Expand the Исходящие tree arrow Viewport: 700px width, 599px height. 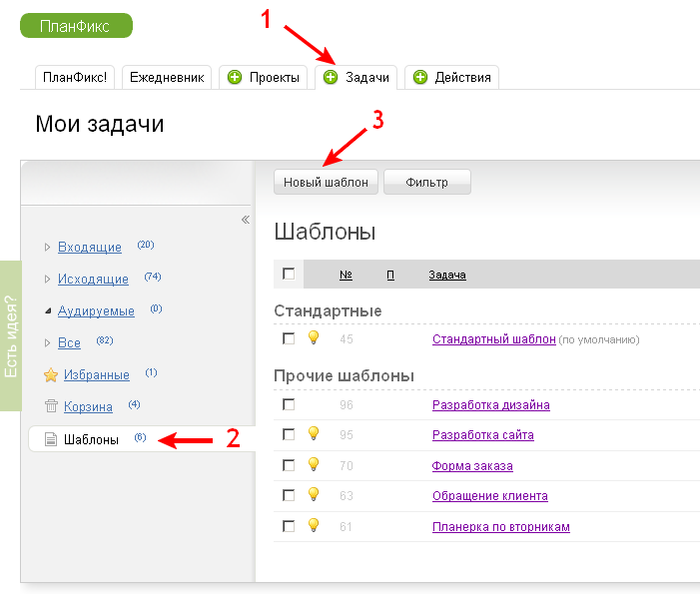tap(48, 279)
